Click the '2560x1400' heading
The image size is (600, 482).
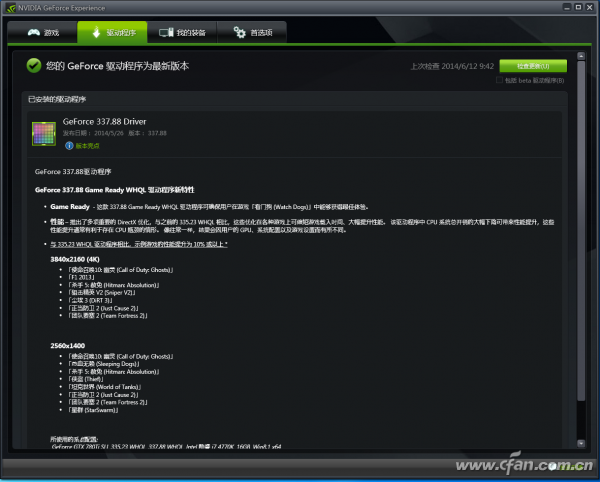68,346
